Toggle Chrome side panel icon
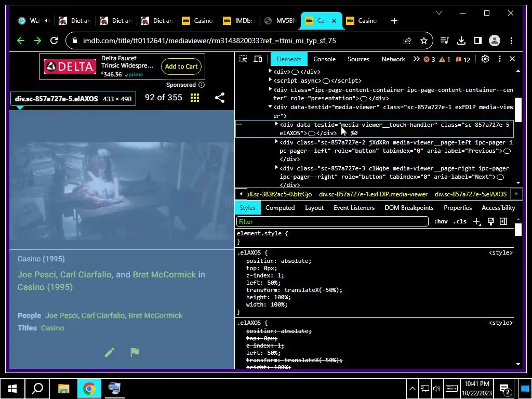532x399 pixels. tap(478, 41)
